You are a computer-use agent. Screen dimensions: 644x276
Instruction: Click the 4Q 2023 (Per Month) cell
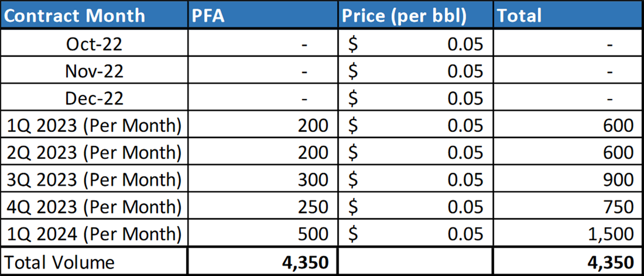pyautogui.click(x=94, y=207)
